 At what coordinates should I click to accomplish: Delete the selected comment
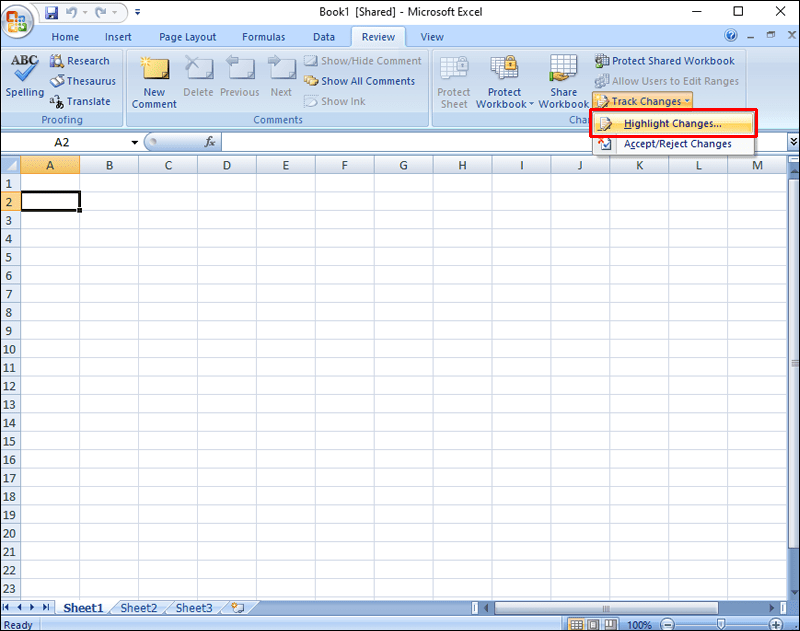(198, 77)
